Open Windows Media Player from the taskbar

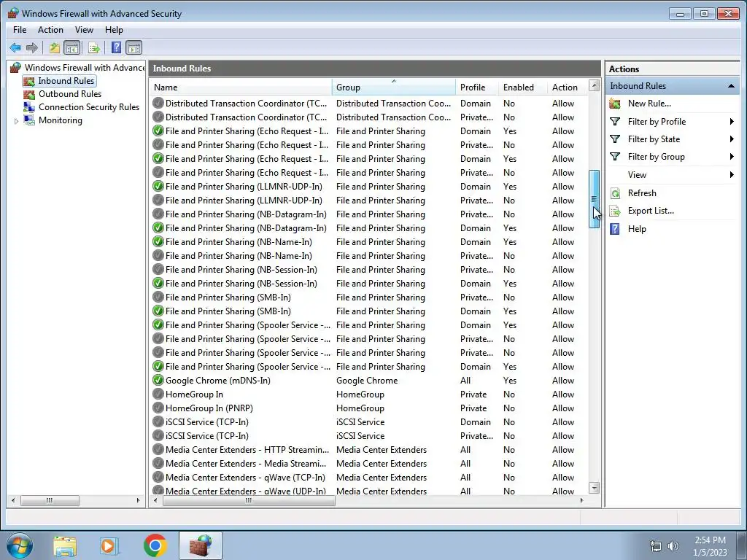click(109, 545)
